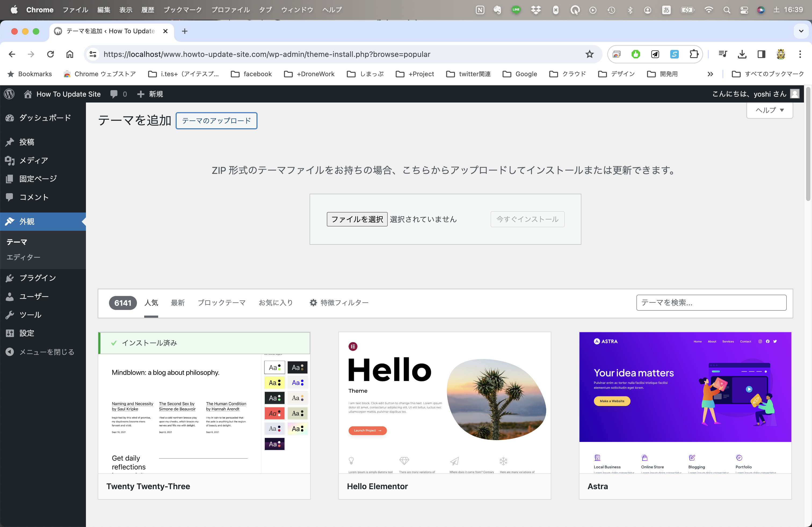Open ユーザー (Users) in sidebar
The height and width of the screenshot is (527, 812).
[x=43, y=297]
